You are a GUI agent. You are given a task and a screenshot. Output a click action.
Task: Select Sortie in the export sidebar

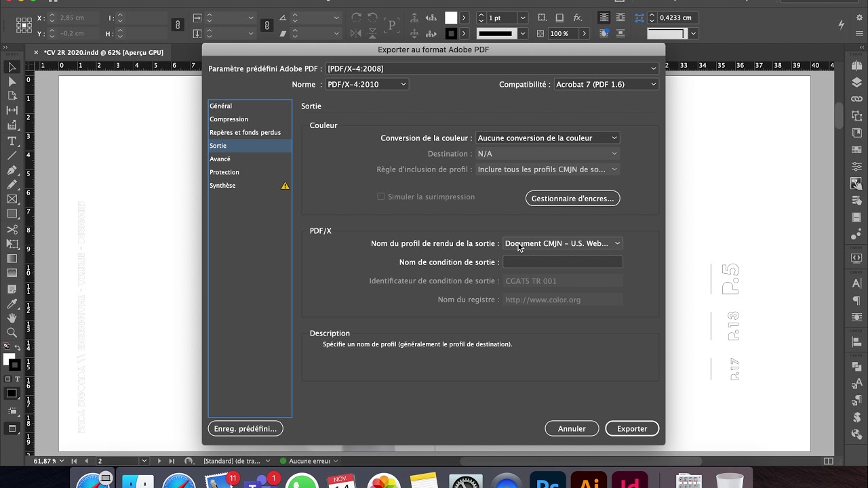coord(250,146)
